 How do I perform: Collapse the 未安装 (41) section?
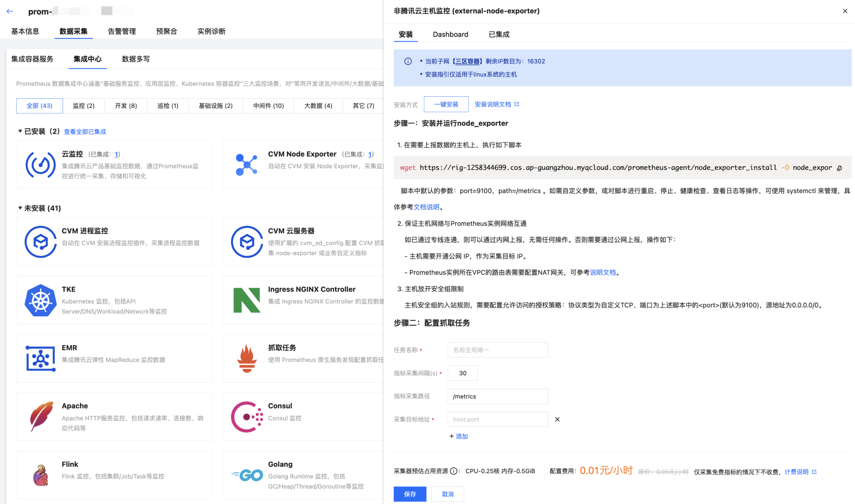tap(20, 208)
